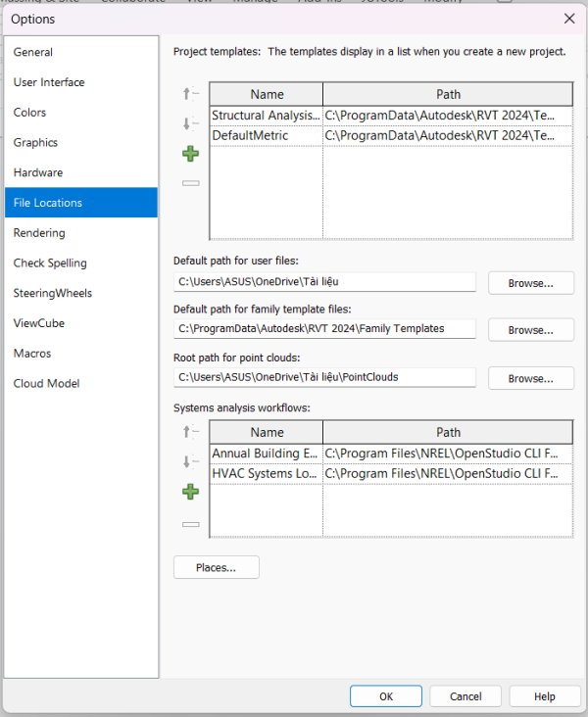Click the remove icon under project templates

coord(190,183)
